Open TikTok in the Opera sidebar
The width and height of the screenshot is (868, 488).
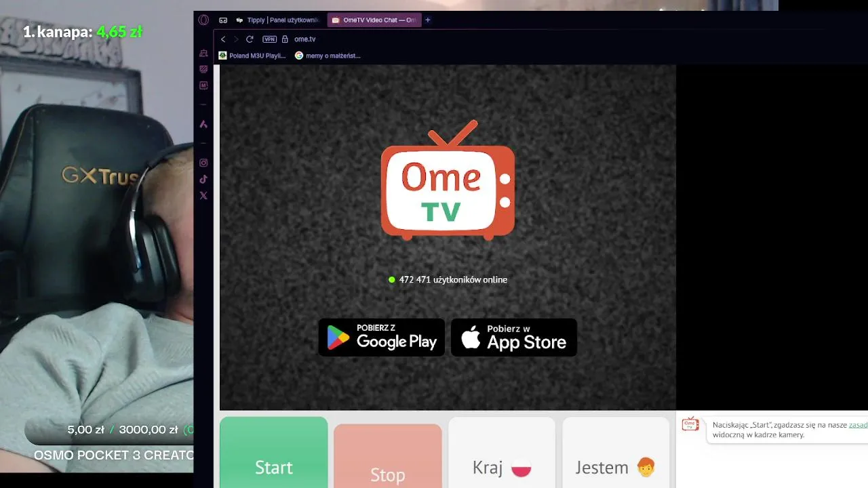203,179
